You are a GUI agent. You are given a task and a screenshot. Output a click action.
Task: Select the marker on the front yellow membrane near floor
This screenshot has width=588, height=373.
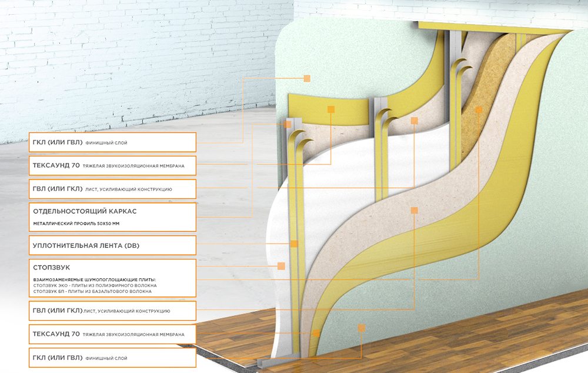pyautogui.click(x=316, y=333)
